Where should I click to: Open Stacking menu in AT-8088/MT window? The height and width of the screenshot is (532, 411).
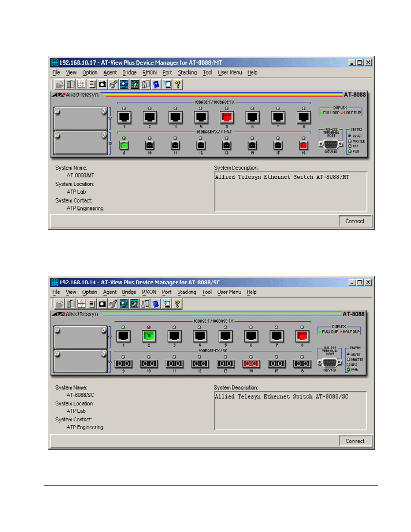[187, 72]
